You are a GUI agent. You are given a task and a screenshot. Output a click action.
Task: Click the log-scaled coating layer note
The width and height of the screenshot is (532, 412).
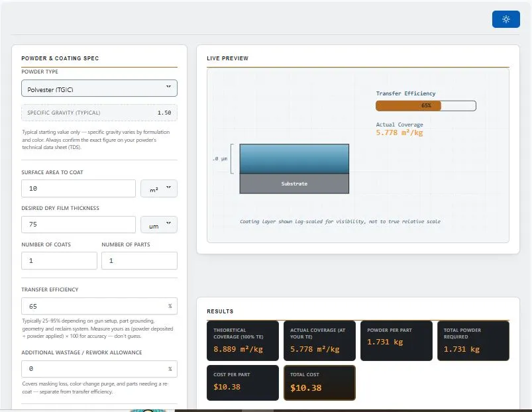point(340,221)
